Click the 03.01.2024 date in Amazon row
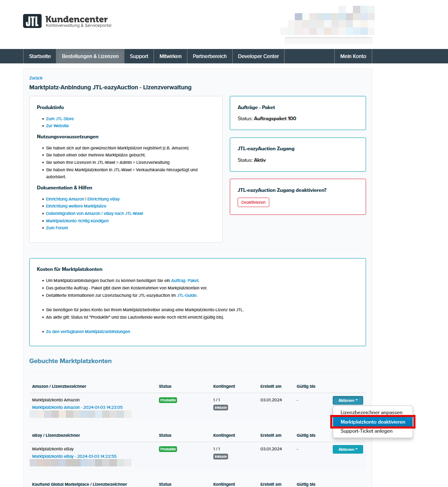The width and height of the screenshot is (448, 487). (271, 400)
